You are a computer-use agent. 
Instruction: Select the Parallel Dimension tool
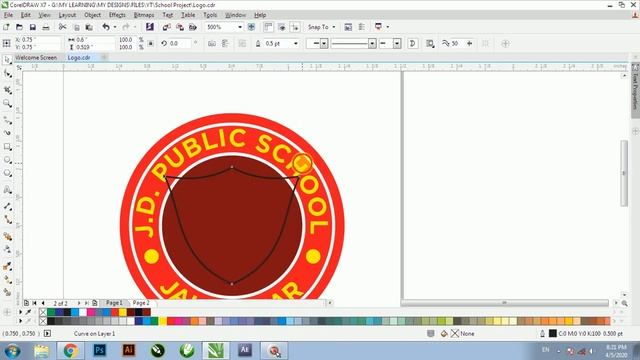tap(7, 206)
